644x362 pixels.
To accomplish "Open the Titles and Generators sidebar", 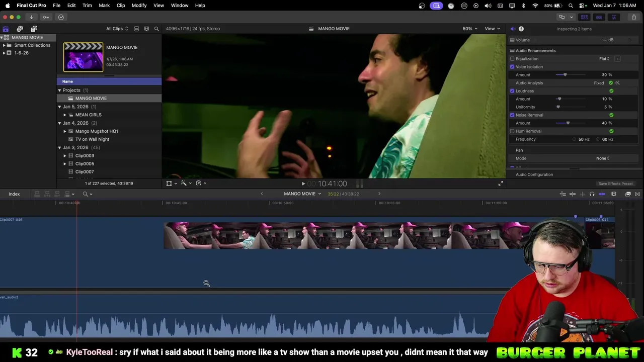I will click(34, 29).
